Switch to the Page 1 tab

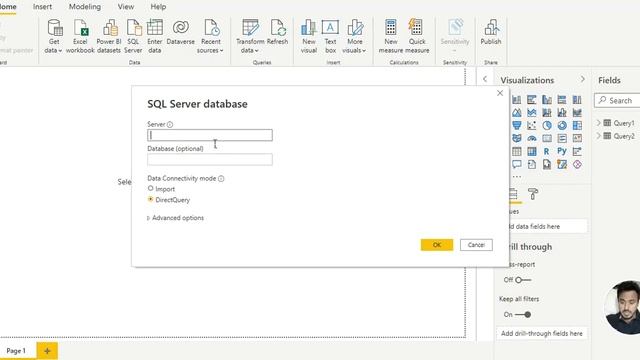(16, 351)
